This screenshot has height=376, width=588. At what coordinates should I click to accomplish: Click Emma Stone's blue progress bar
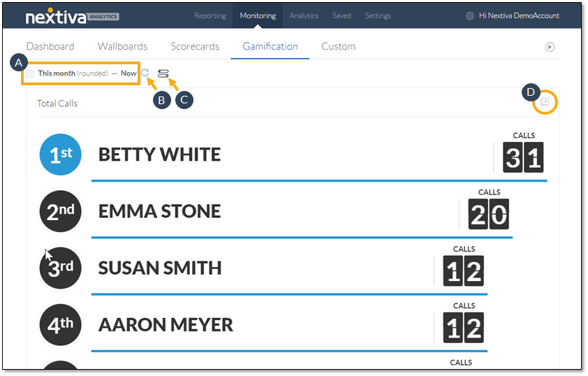point(302,238)
